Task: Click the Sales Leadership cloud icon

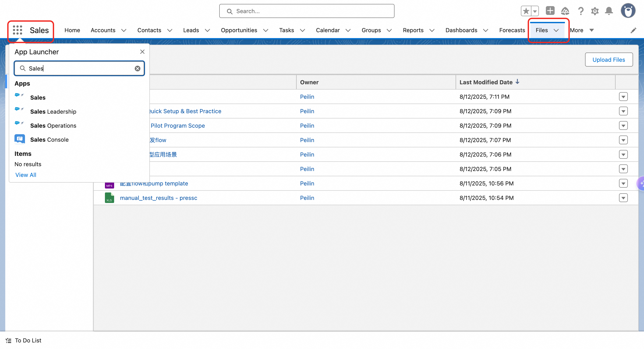Action: coord(19,109)
